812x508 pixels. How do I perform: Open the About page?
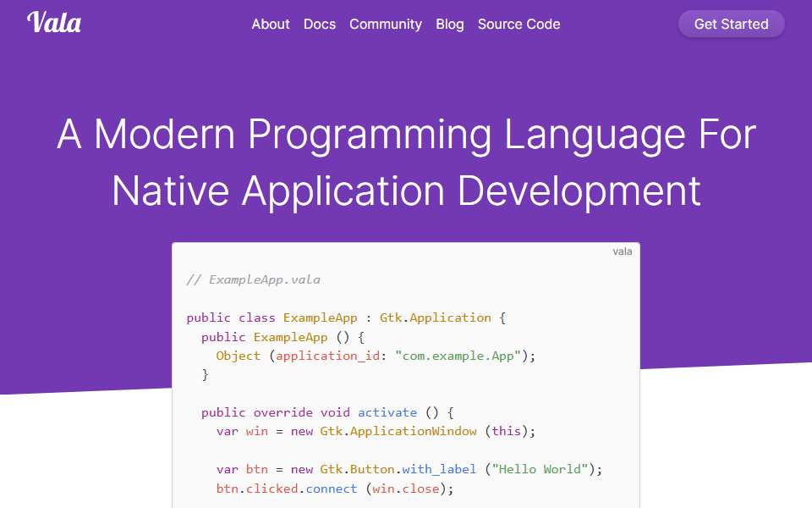[271, 25]
